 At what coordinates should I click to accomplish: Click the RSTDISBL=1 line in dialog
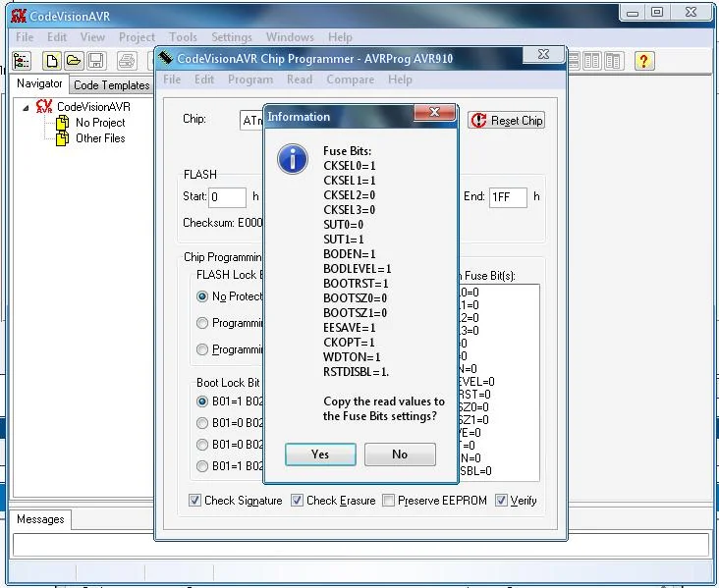tap(356, 372)
